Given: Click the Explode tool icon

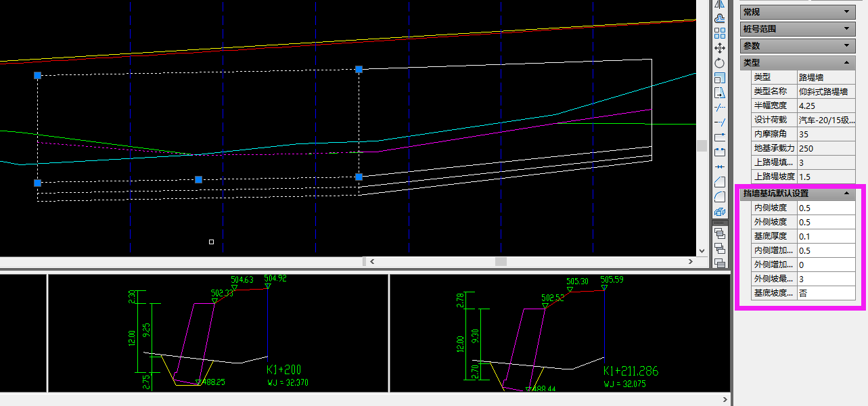Looking at the screenshot, I should point(720,212).
